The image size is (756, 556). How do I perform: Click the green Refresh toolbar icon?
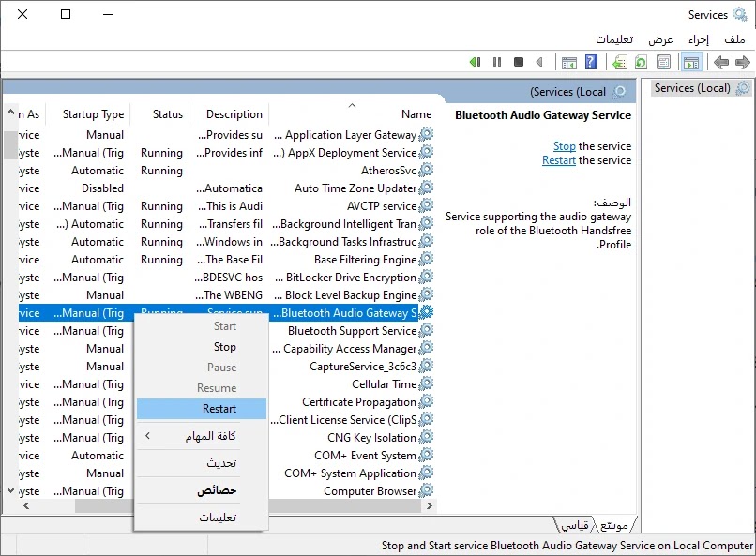641,63
